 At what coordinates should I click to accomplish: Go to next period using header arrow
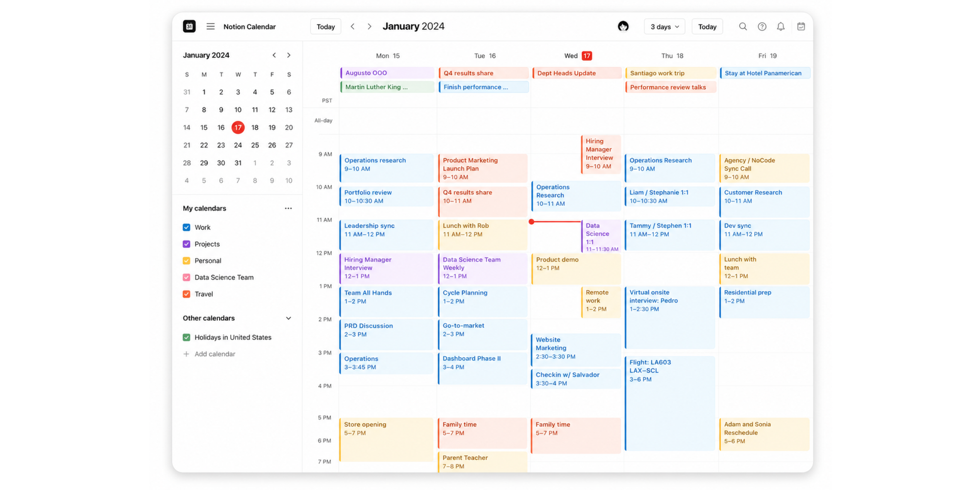(369, 26)
